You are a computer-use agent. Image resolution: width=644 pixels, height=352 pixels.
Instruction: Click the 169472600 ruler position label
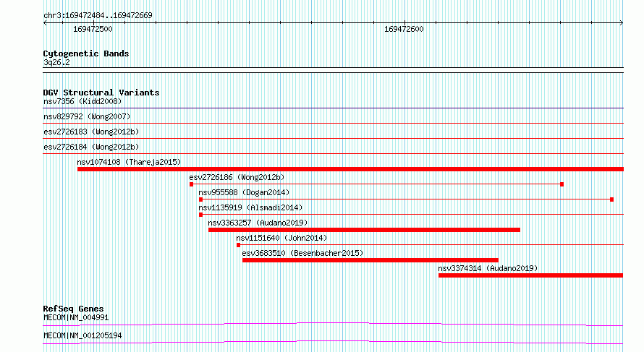point(404,30)
